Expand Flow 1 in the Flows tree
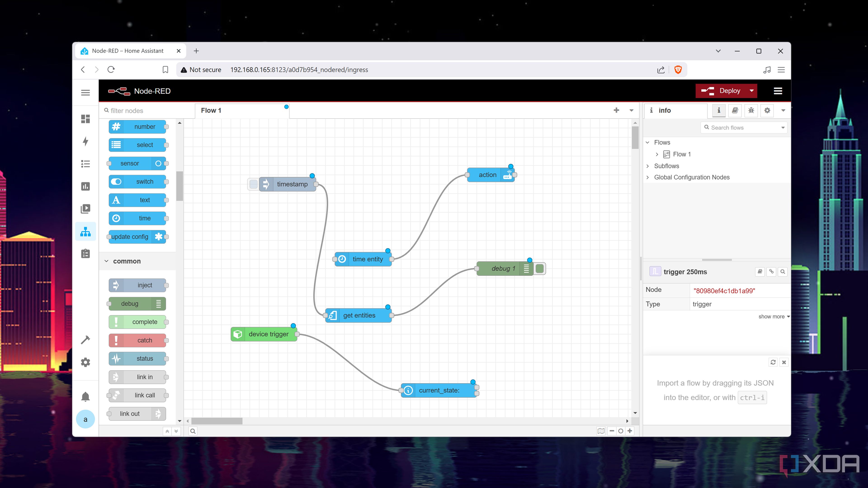 (657, 154)
